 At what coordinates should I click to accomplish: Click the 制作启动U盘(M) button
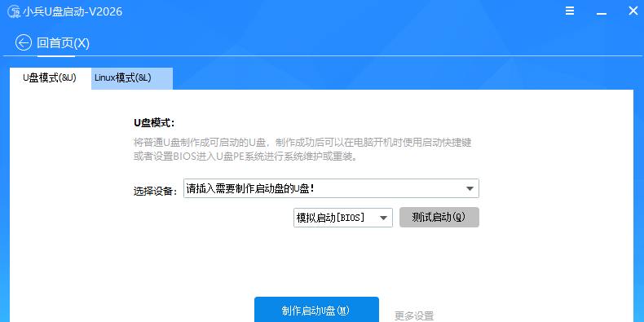click(x=316, y=310)
